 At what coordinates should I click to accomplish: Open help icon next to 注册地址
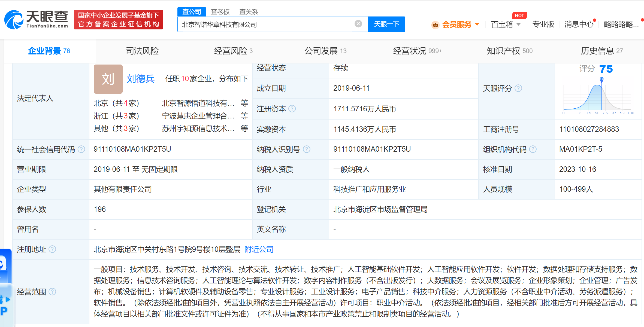point(52,249)
